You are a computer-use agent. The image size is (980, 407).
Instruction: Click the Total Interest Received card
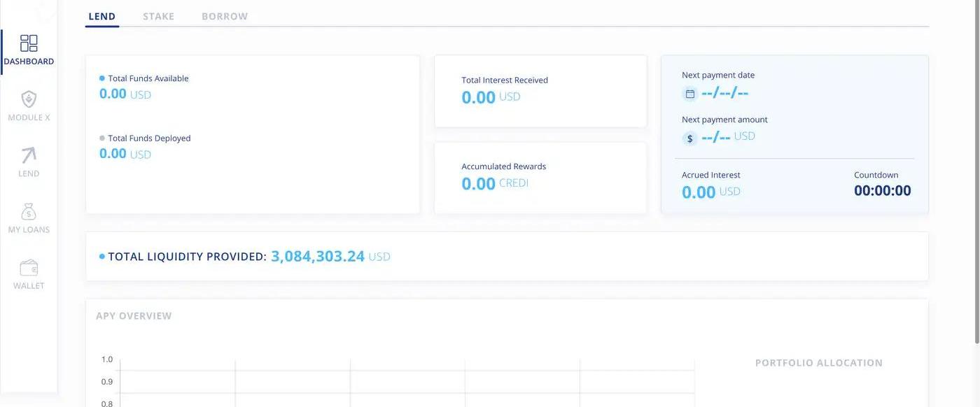coord(540,91)
